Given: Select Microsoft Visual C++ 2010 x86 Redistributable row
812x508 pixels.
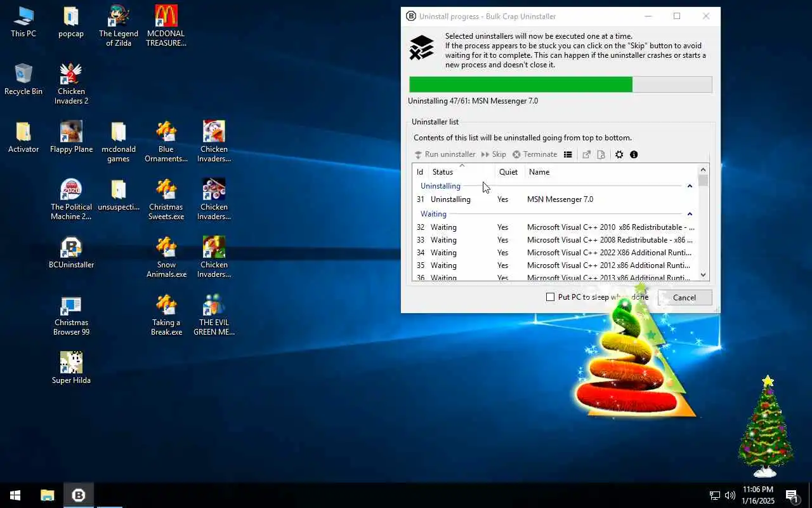Looking at the screenshot, I should pyautogui.click(x=554, y=227).
